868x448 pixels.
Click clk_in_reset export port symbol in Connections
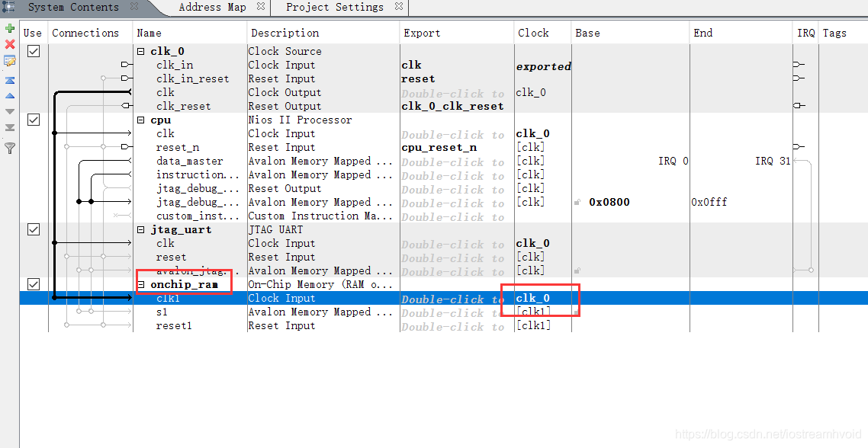[x=127, y=78]
